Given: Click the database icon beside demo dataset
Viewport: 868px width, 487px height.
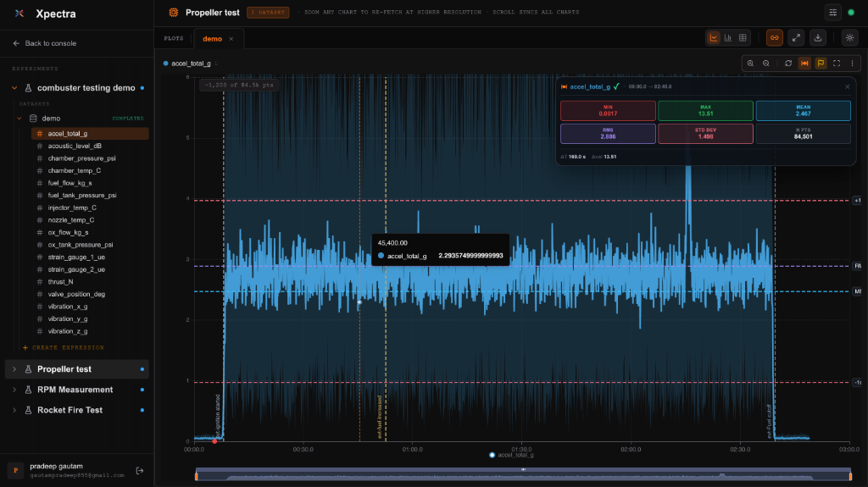Looking at the screenshot, I should click(33, 119).
